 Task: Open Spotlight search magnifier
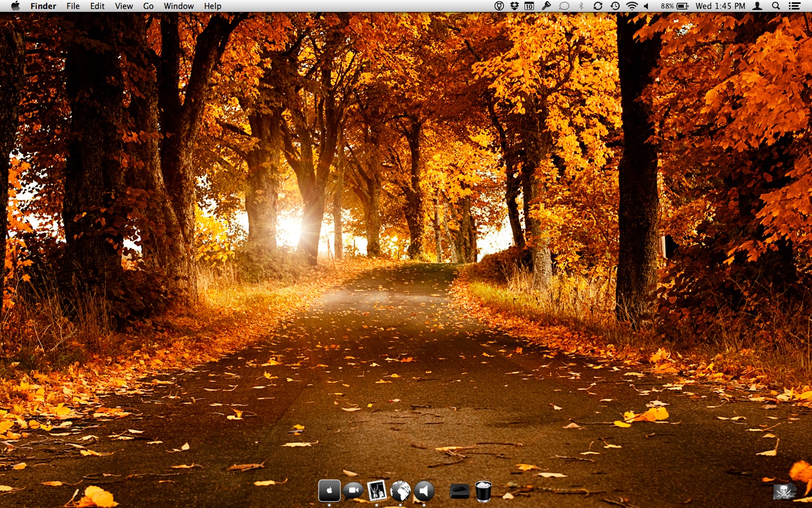coord(776,6)
